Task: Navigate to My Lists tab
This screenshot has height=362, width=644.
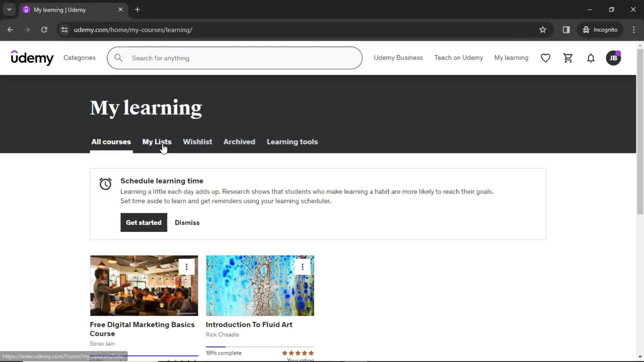Action: (x=157, y=142)
